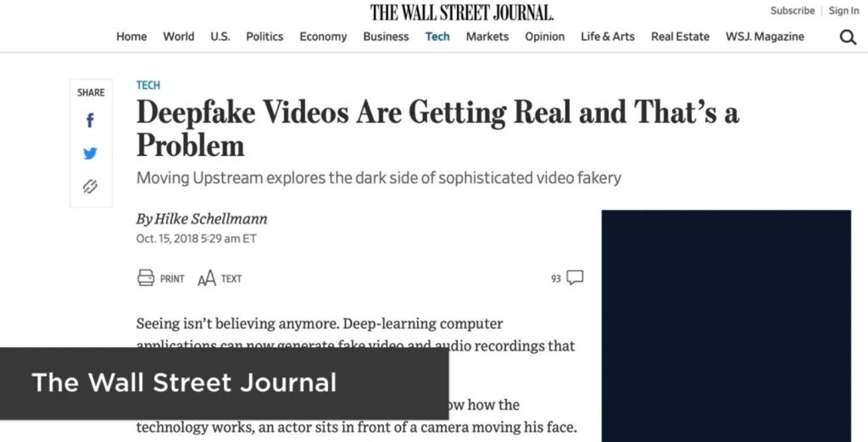Click The Wall Street Journal logo
Image resolution: width=868 pixels, height=442 pixels.
(x=461, y=12)
